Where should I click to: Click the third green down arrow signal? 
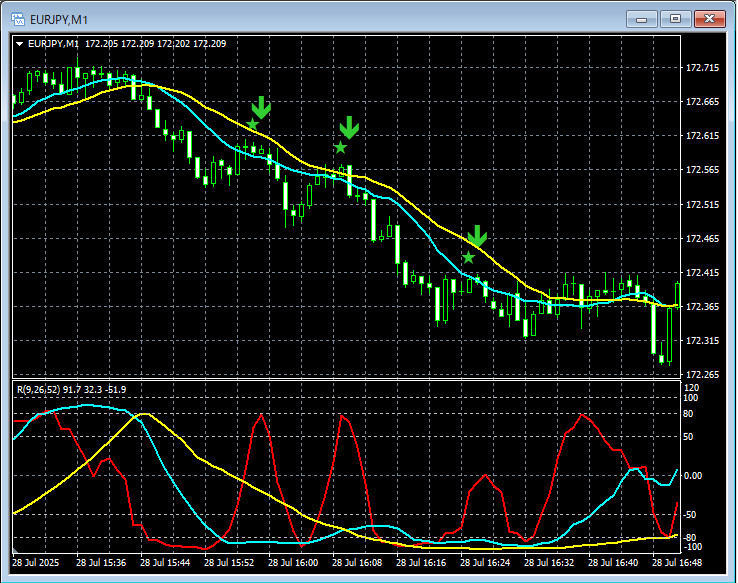pos(477,236)
